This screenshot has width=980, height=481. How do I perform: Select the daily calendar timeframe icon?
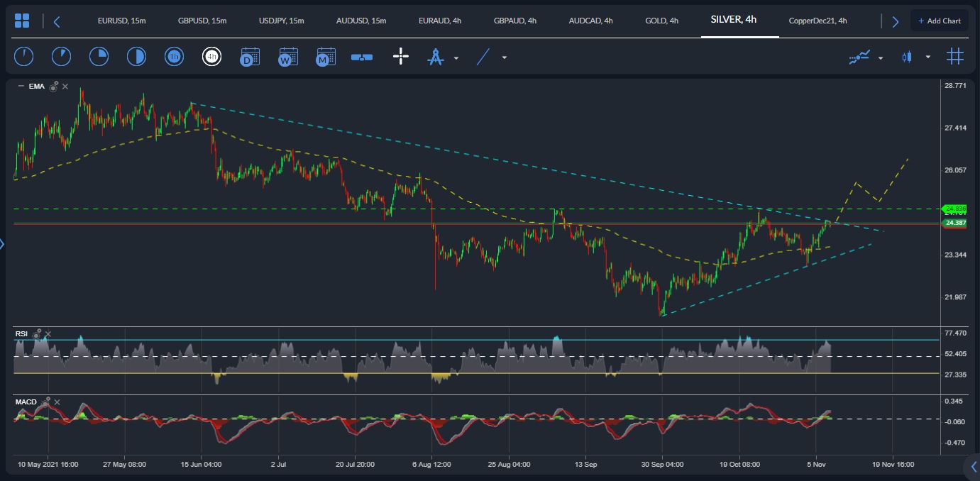(x=250, y=57)
